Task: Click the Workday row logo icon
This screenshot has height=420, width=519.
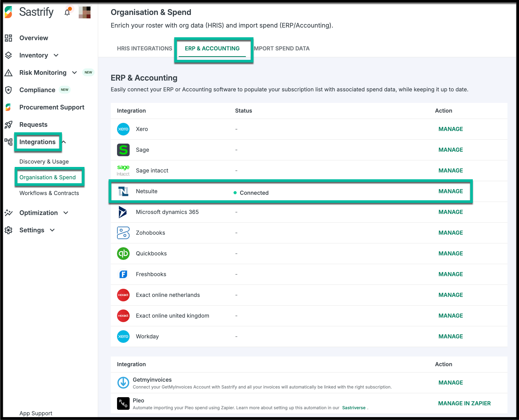Action: click(x=123, y=337)
